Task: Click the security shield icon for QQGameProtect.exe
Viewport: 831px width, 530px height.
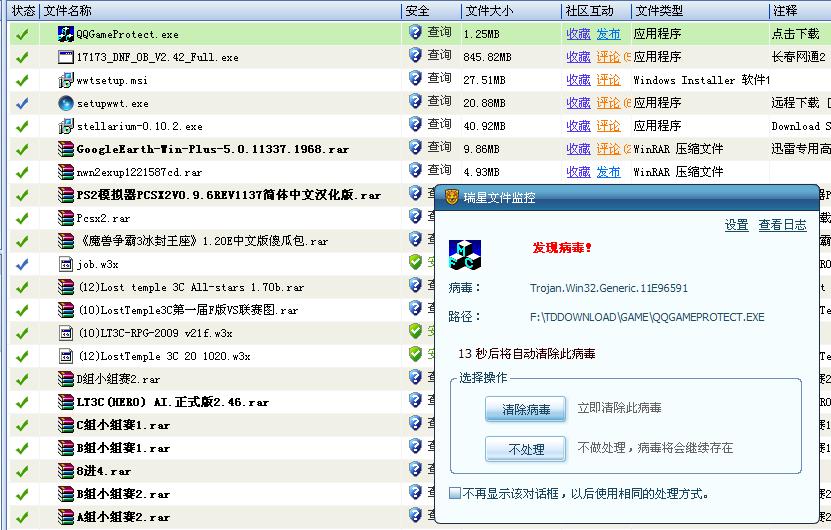Action: (415, 32)
